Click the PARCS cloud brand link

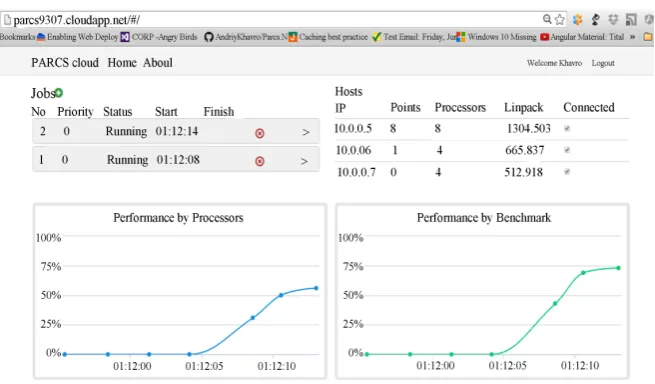(65, 63)
